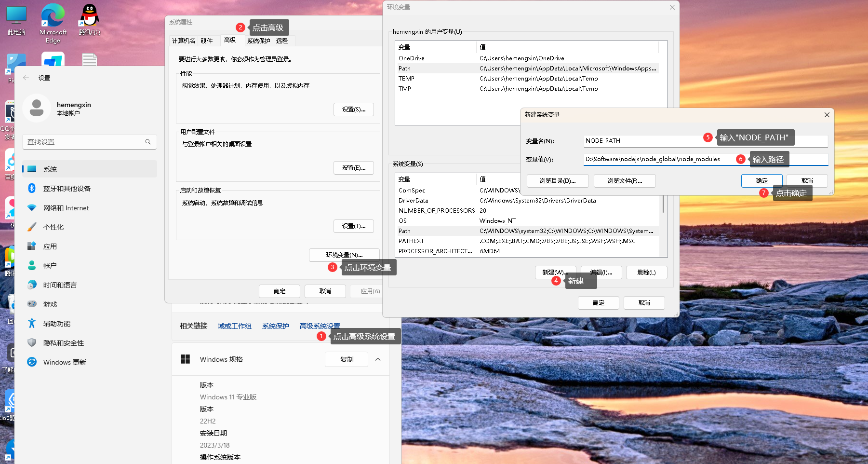Select the OS system variable row
Viewport: 868px width, 464px height.
(x=527, y=221)
